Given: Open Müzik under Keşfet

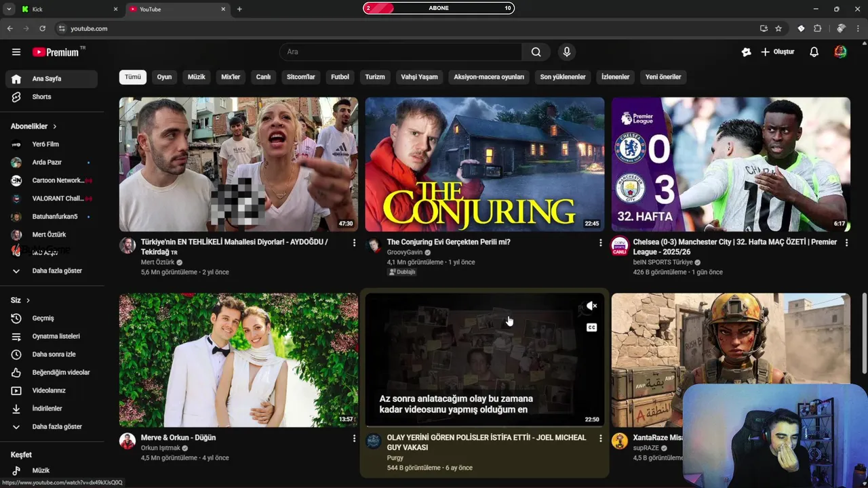Looking at the screenshot, I should click(52, 470).
